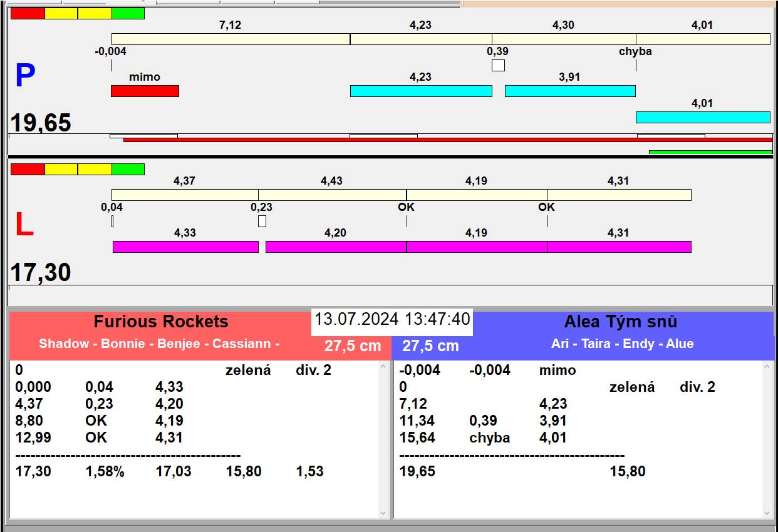The image size is (778, 532).
Task: Select the cream 4,43 run bar in lane L
Action: 332,195
